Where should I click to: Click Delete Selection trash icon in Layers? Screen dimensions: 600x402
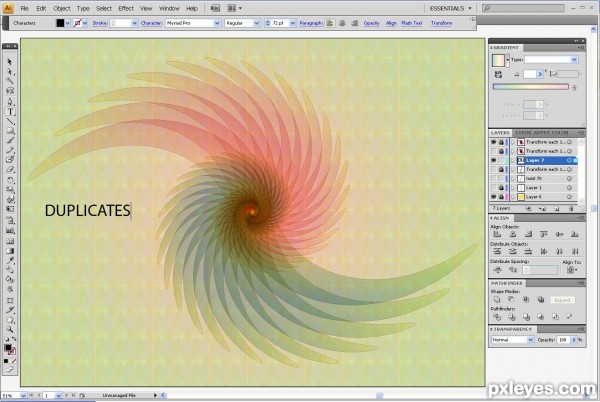coord(571,208)
